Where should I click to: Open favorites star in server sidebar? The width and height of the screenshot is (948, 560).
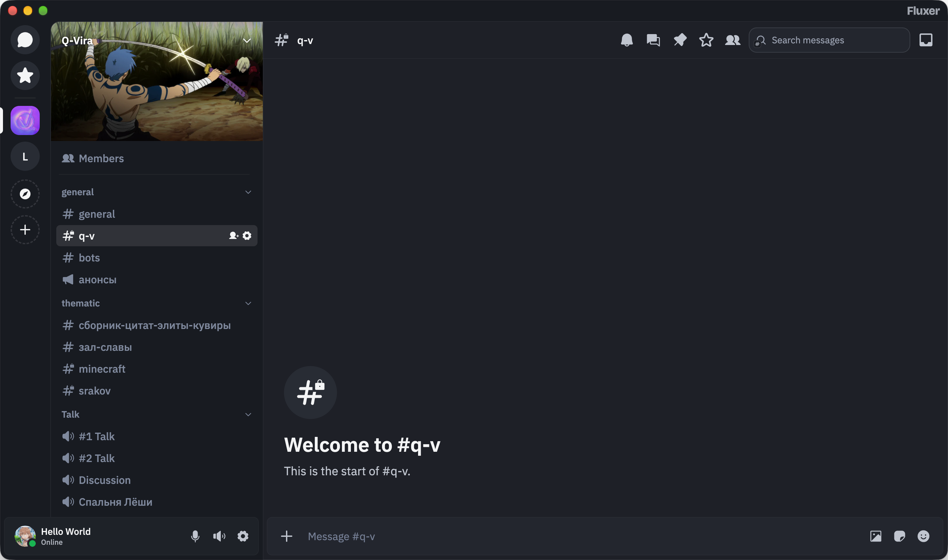pyautogui.click(x=25, y=75)
